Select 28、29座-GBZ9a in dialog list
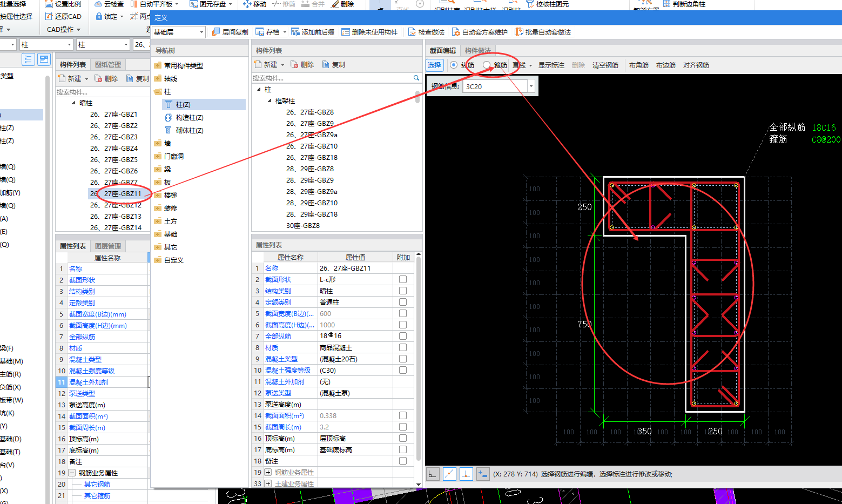842x504 pixels. [x=312, y=191]
